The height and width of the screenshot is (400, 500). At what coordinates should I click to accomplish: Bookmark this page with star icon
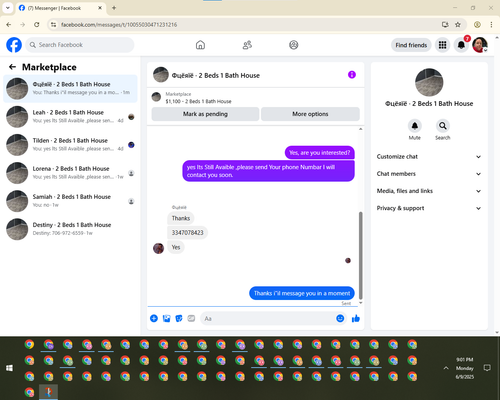[x=458, y=25]
